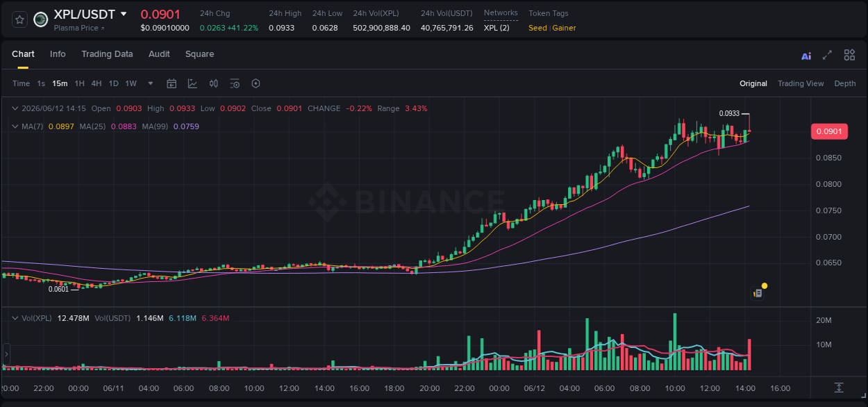Click the 06/11 date on the time axis
Screen dimensions: 868x407
click(x=113, y=388)
